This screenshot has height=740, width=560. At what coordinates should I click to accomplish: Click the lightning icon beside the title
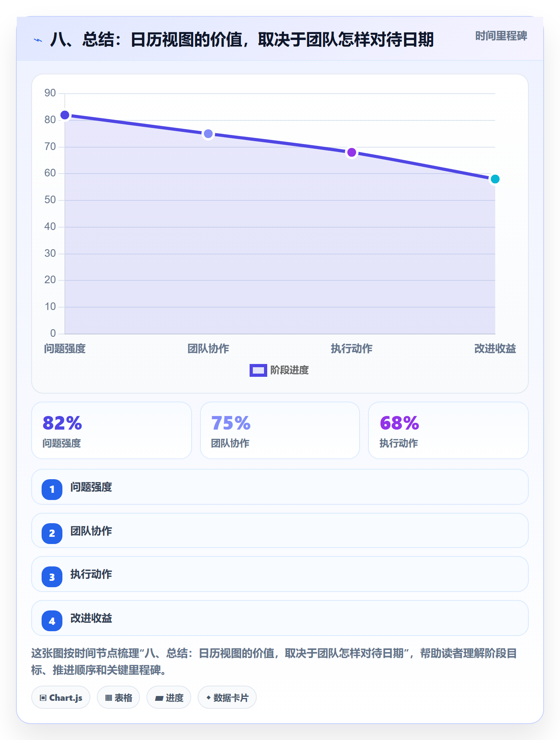[x=38, y=40]
